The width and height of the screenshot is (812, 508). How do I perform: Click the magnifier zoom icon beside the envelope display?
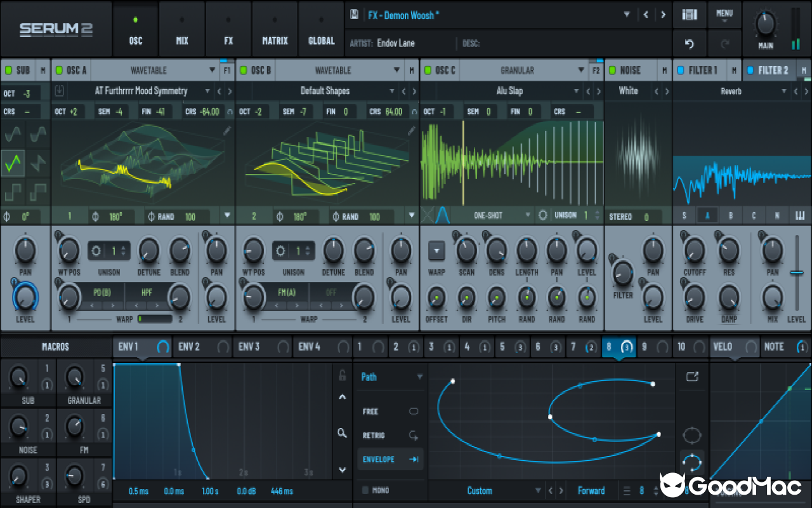[x=341, y=434]
